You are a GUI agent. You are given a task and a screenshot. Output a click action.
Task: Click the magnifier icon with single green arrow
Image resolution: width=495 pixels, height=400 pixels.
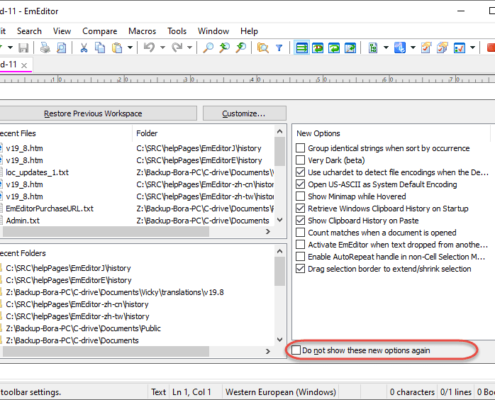[x=241, y=48]
